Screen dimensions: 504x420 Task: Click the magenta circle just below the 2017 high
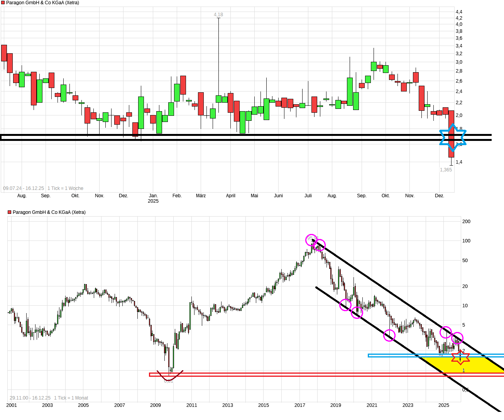[319, 245]
